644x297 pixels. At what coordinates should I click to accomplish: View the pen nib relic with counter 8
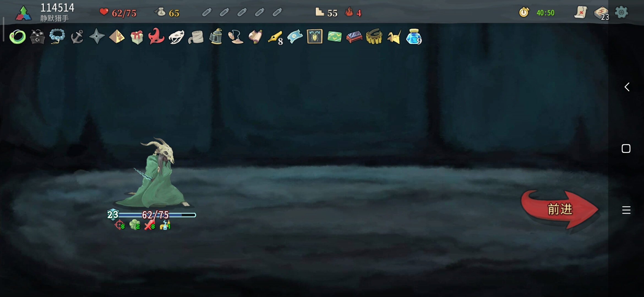tap(275, 37)
